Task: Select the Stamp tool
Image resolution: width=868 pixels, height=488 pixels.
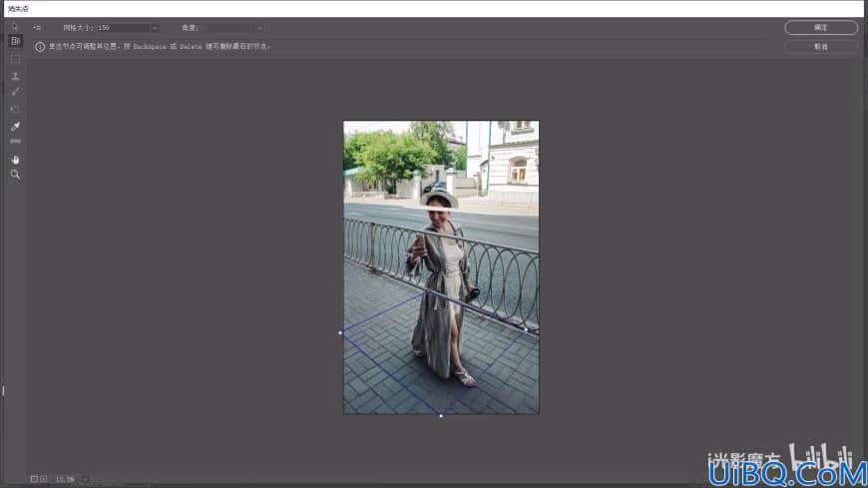Action: [15, 76]
